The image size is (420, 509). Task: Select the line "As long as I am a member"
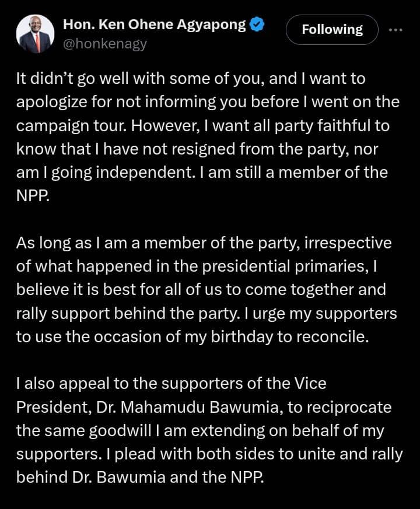tap(204, 244)
